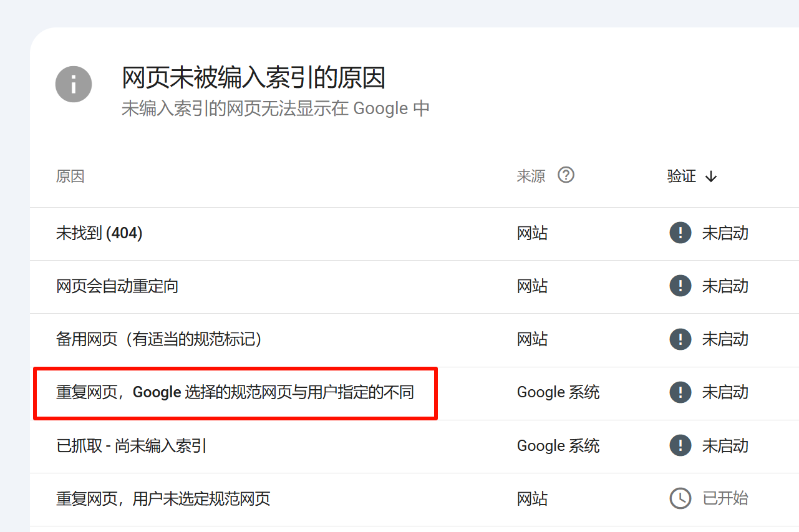Click the exclamation status icon for 已抓取 row

point(680,446)
